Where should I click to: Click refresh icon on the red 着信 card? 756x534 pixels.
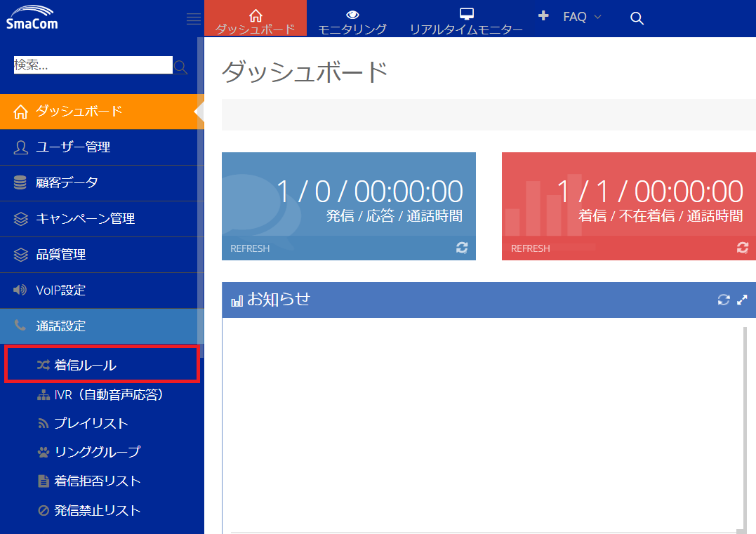743,248
